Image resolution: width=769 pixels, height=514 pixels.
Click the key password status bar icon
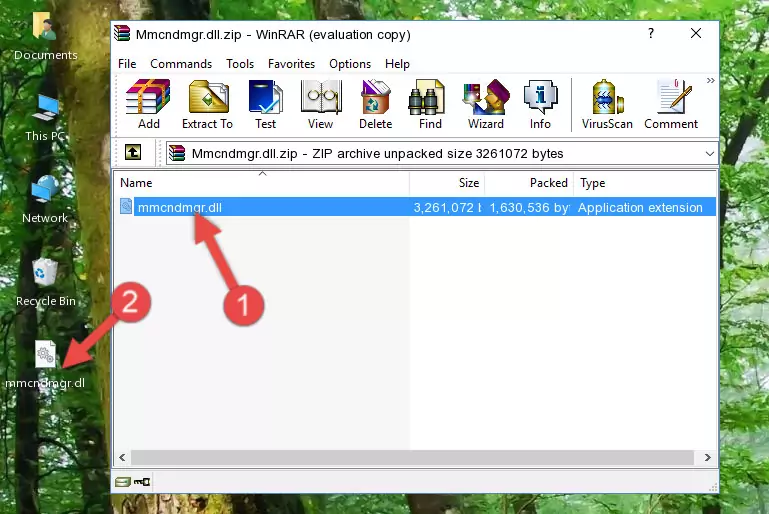142,482
